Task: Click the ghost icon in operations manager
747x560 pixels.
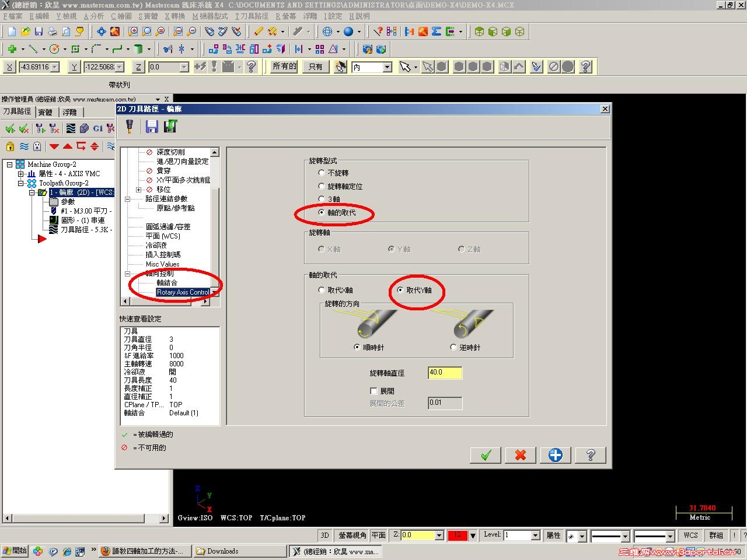Action: 37,146
